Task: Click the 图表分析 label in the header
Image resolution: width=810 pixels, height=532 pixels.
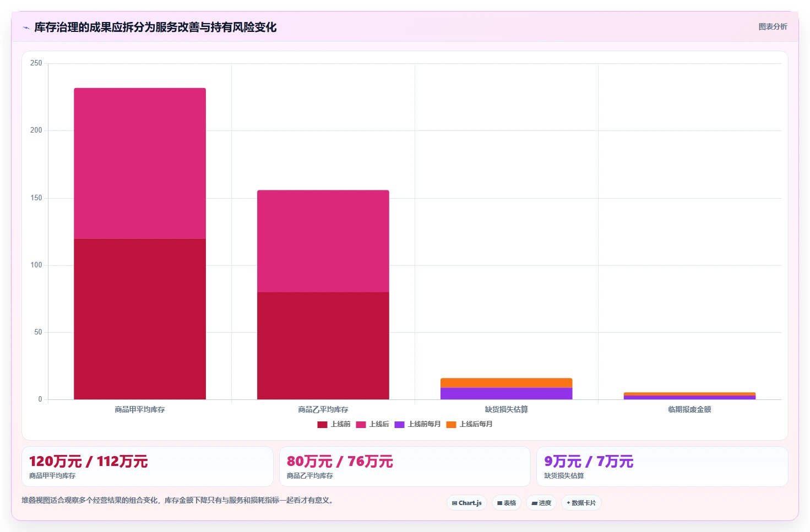Action: point(773,26)
